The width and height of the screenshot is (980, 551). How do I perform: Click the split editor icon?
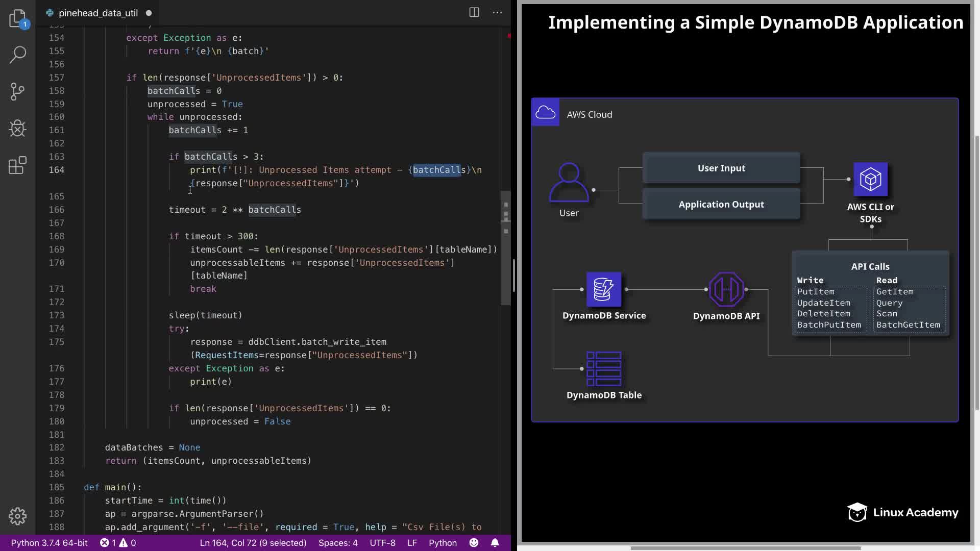474,13
